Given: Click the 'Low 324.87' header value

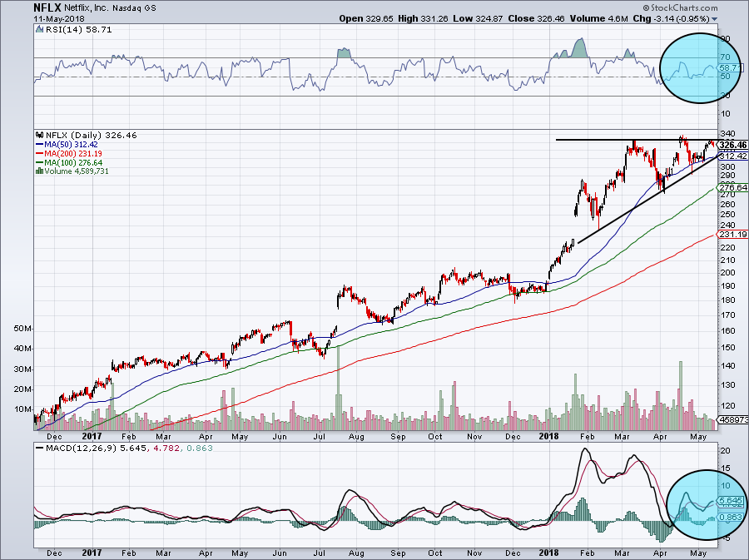Looking at the screenshot, I should point(479,18).
